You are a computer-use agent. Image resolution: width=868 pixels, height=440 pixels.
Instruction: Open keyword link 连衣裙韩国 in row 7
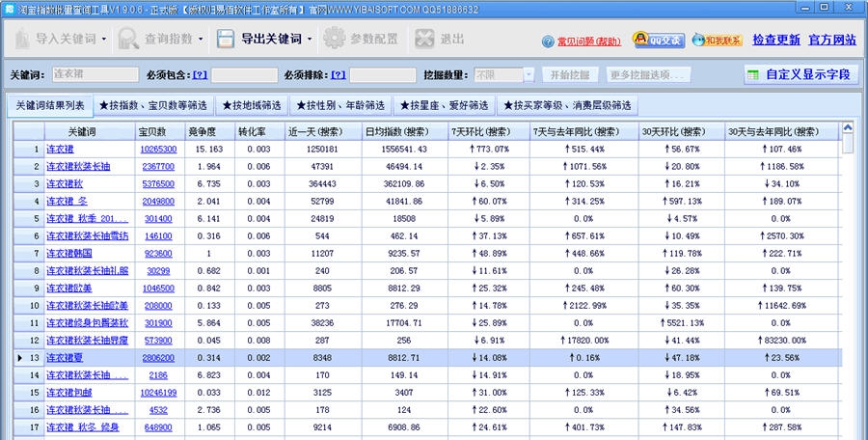[x=69, y=253]
